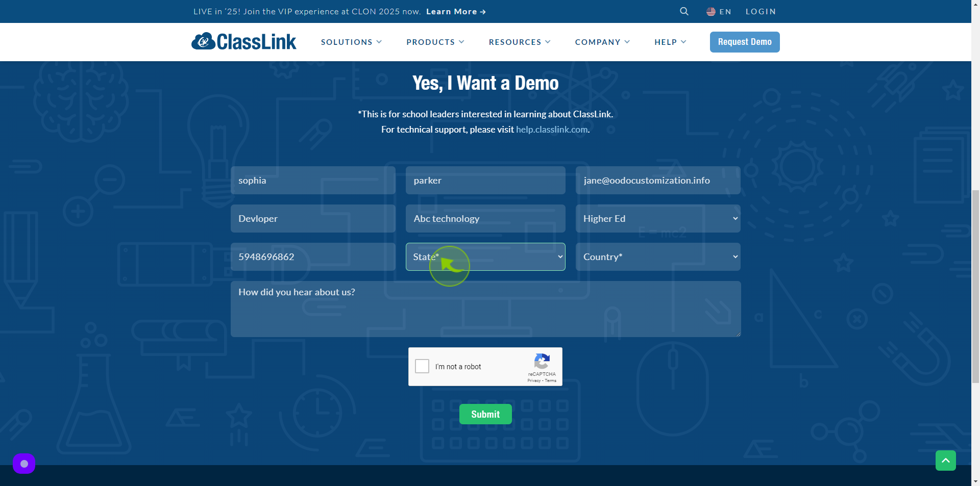
Task: Click the US flag language icon
Action: click(711, 11)
